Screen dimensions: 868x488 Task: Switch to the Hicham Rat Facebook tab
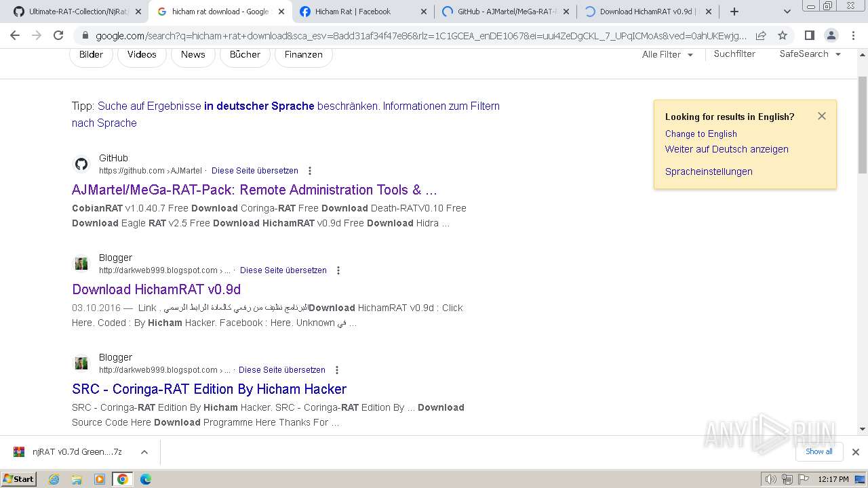click(353, 12)
